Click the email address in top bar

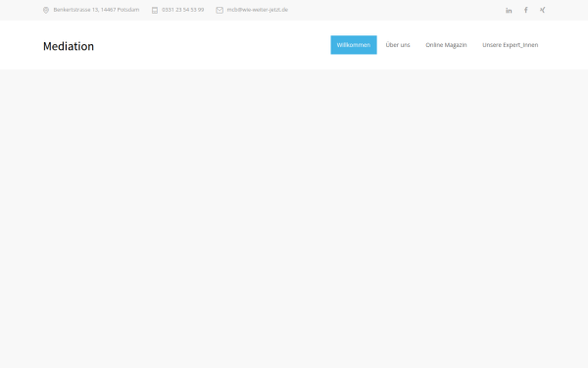257,10
